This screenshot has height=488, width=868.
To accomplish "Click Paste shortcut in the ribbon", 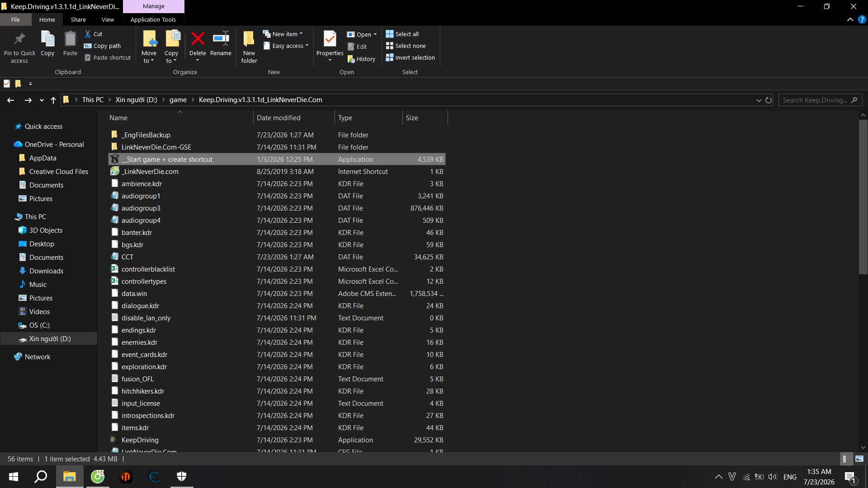I will click(108, 57).
